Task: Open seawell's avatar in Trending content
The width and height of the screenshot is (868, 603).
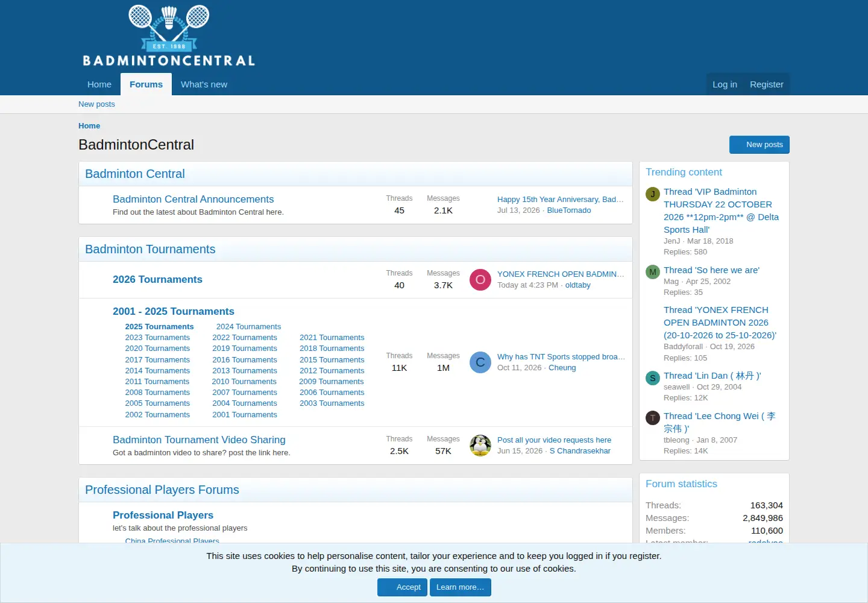Action: pos(653,378)
